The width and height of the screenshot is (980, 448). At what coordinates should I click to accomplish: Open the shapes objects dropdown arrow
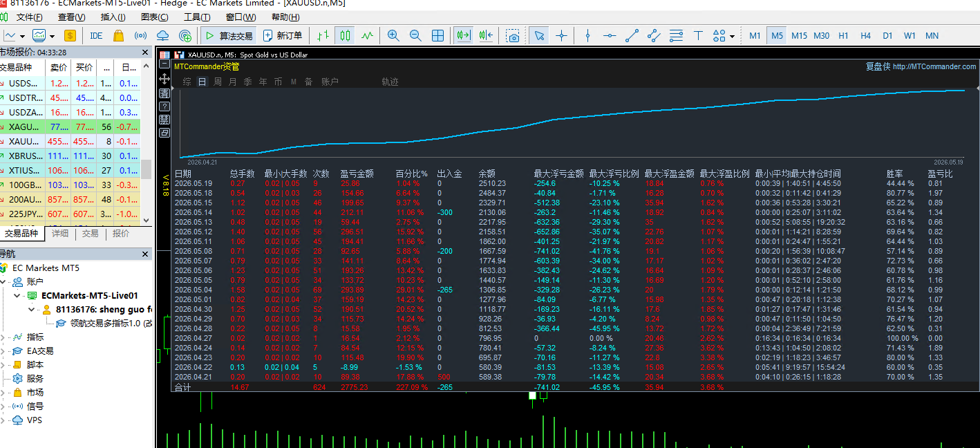[732, 36]
